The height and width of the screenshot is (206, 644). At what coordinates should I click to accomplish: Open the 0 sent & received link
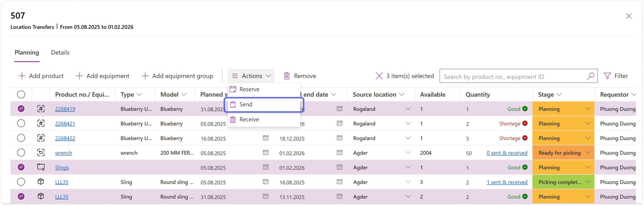(x=507, y=153)
